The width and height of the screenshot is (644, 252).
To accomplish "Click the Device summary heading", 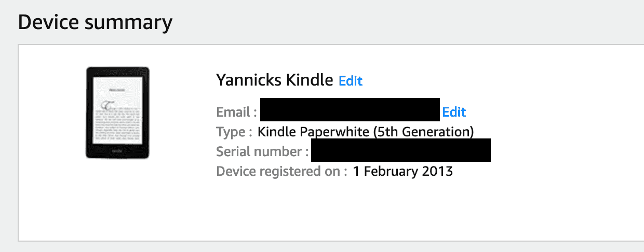I will click(95, 23).
